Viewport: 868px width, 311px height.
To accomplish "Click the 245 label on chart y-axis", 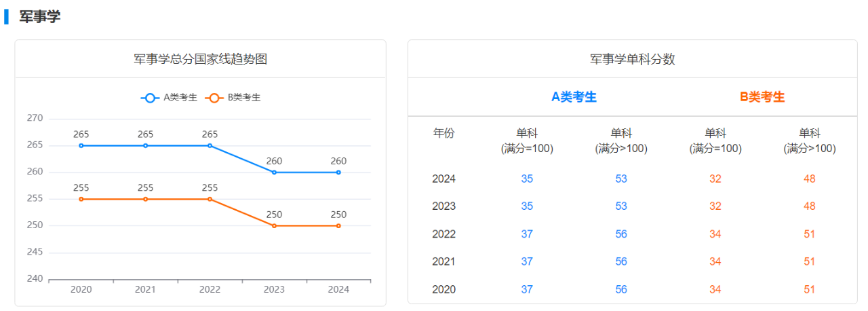I will point(35,252).
